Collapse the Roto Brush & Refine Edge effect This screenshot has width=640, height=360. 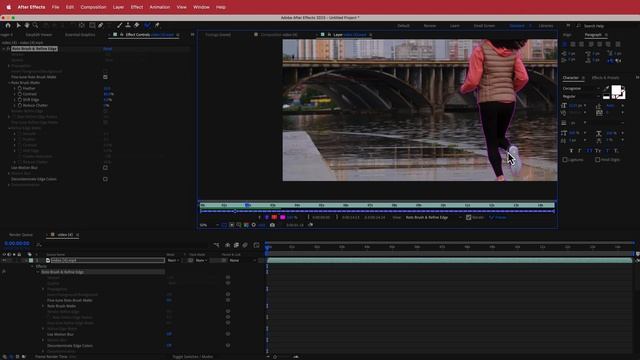click(x=4, y=49)
